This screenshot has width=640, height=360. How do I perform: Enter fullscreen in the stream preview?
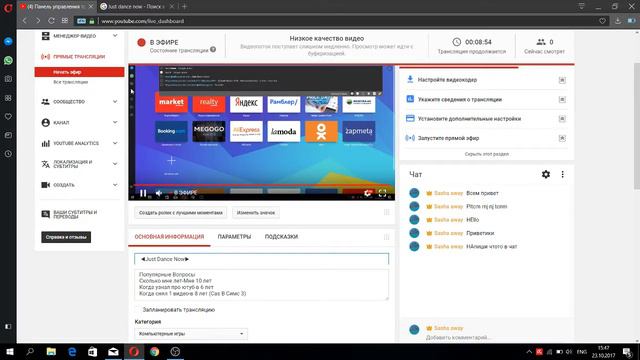(x=382, y=193)
